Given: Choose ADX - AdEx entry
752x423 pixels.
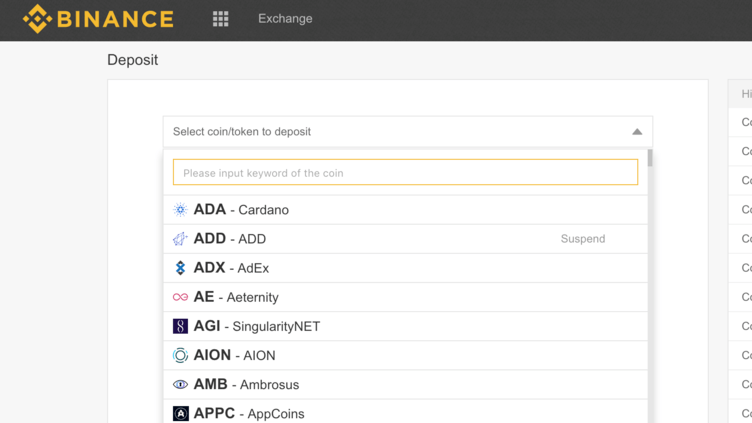Looking at the screenshot, I should 405,268.
